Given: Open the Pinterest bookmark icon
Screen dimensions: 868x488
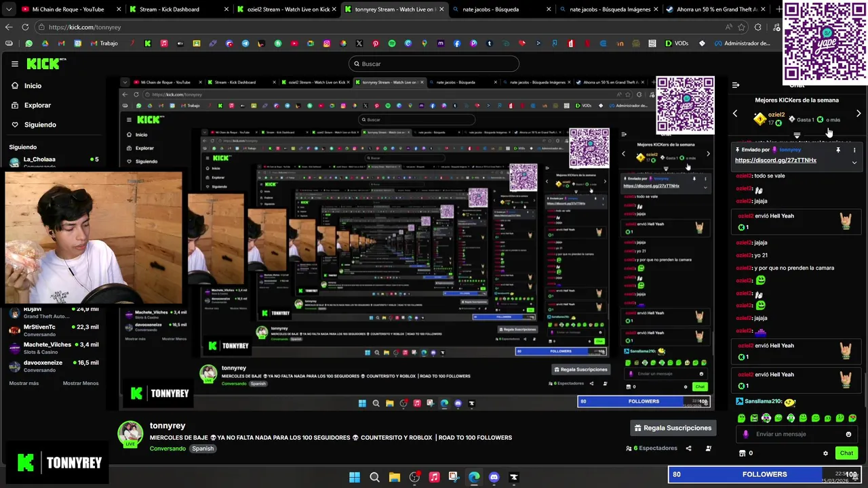Looking at the screenshot, I should click(376, 43).
